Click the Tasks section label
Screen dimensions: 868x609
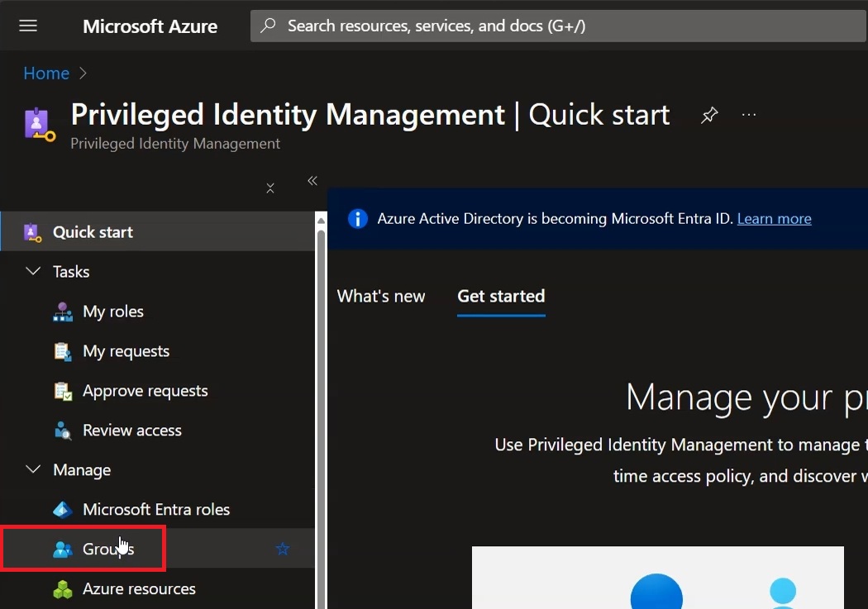coord(71,272)
